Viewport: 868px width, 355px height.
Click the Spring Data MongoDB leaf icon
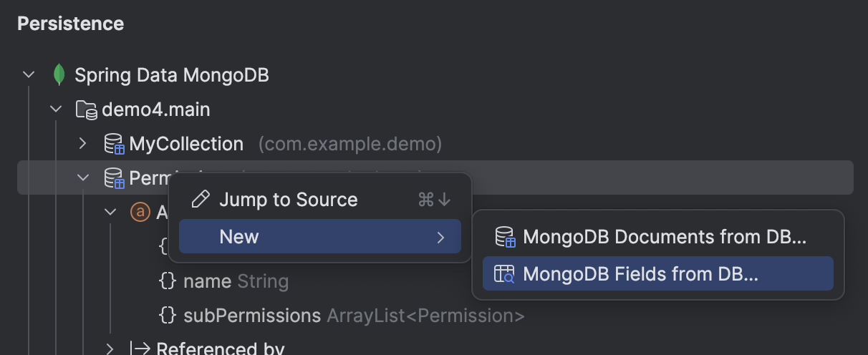tap(59, 74)
